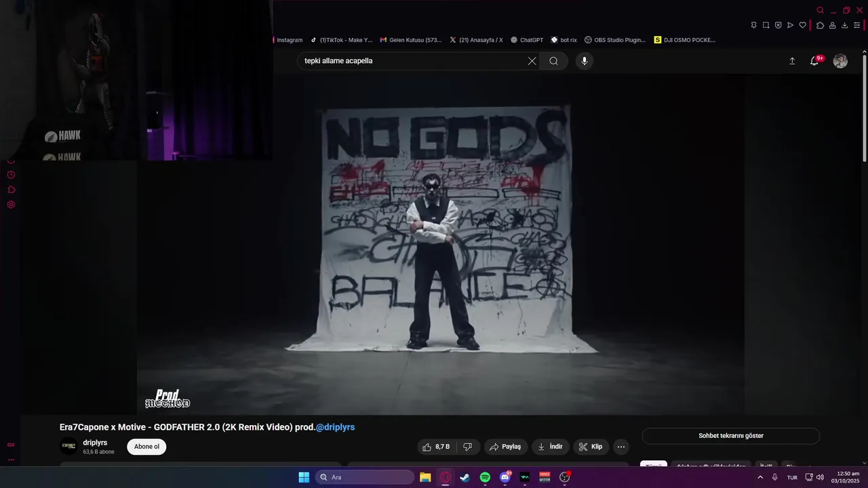
Task: Open sidebar three-dot setup menu
Action: 11,460
